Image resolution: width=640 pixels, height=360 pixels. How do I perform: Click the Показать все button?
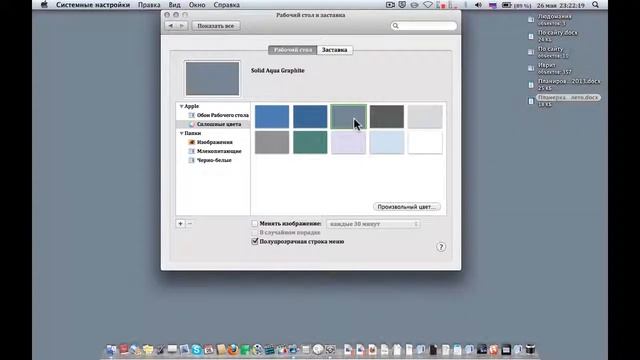216,26
